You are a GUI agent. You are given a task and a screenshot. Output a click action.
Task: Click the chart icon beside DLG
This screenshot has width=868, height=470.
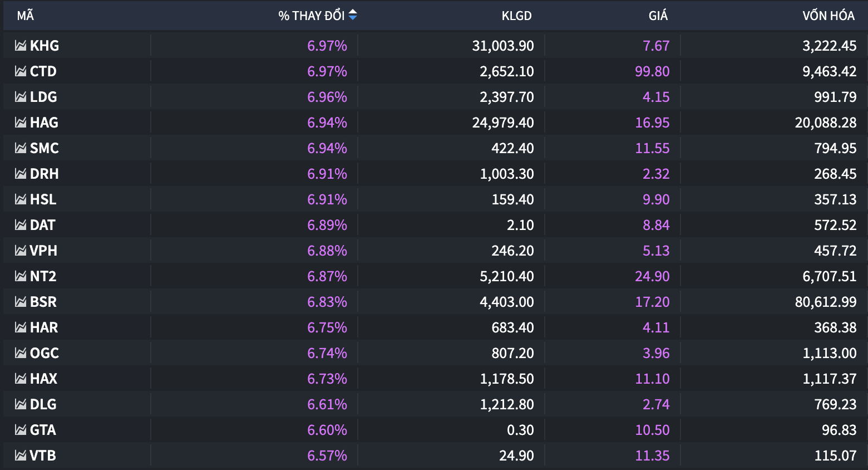tap(21, 404)
